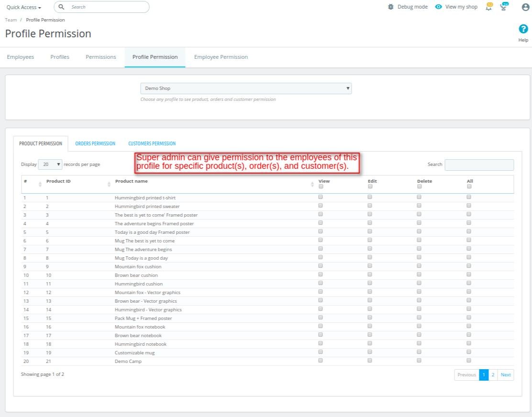The image size is (532, 417).
Task: Go to page 2 of results
Action: pos(493,374)
